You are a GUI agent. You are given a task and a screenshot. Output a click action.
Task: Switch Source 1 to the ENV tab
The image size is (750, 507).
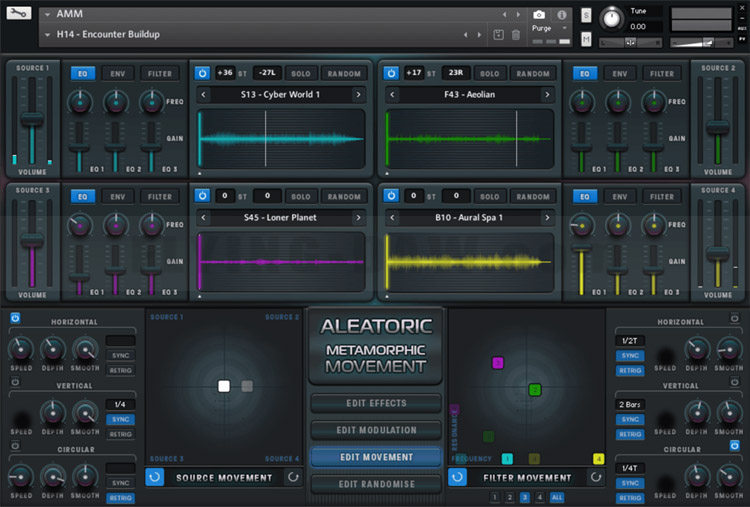point(117,73)
